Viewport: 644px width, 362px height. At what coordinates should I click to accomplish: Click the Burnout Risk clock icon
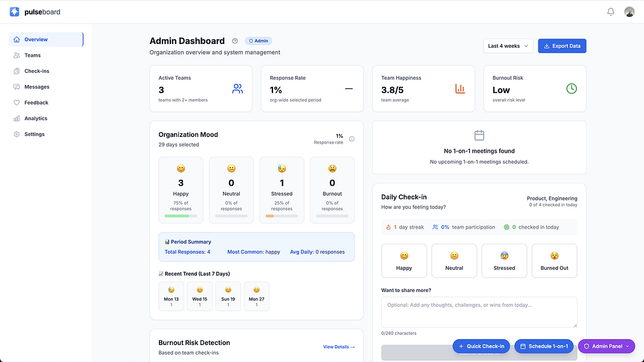[x=572, y=89]
